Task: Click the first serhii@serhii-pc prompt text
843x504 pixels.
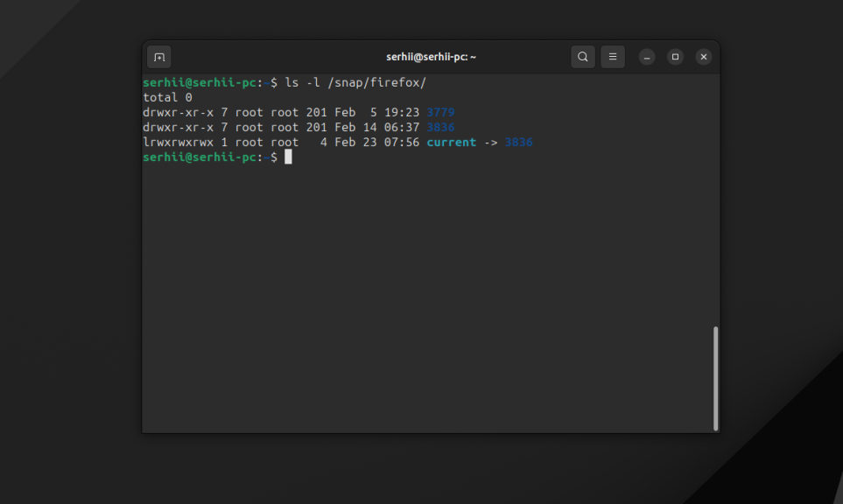Action: point(200,83)
